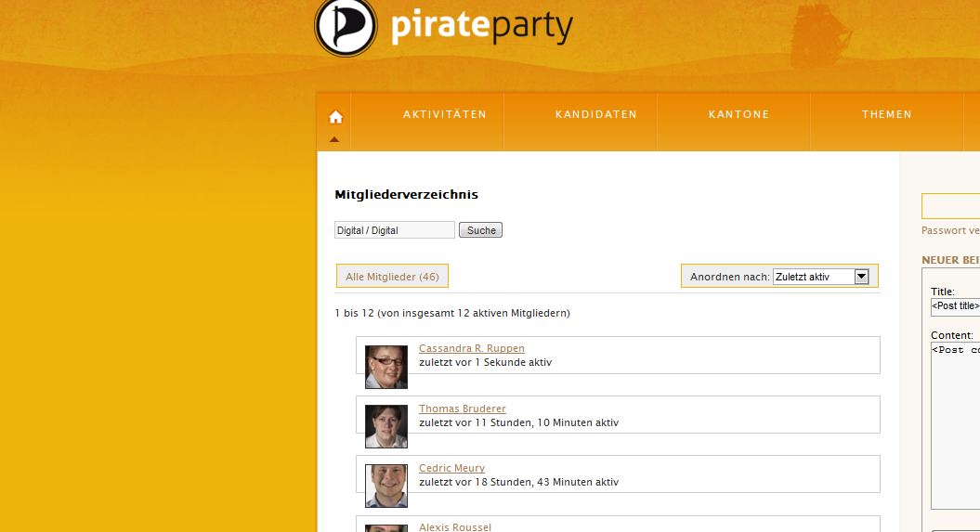The height and width of the screenshot is (532, 980).
Task: Select the 'Alle Mitglieder (46)' tab
Action: click(x=392, y=277)
